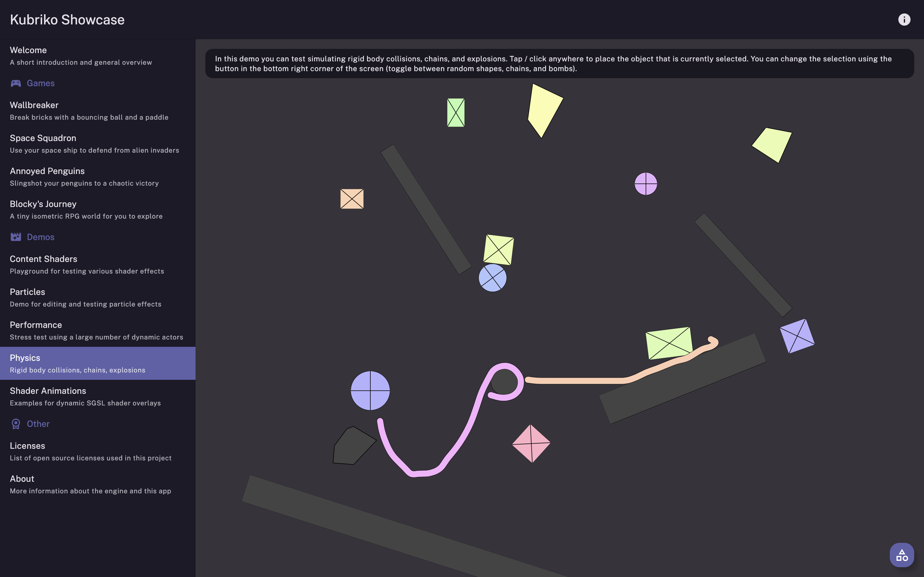Click the green crossed rectangle near the top

pyautogui.click(x=456, y=113)
